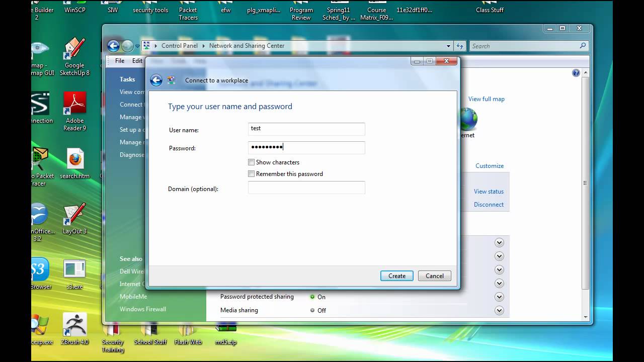
Task: Open Windows Firewall link in See also
Action: [x=143, y=309]
